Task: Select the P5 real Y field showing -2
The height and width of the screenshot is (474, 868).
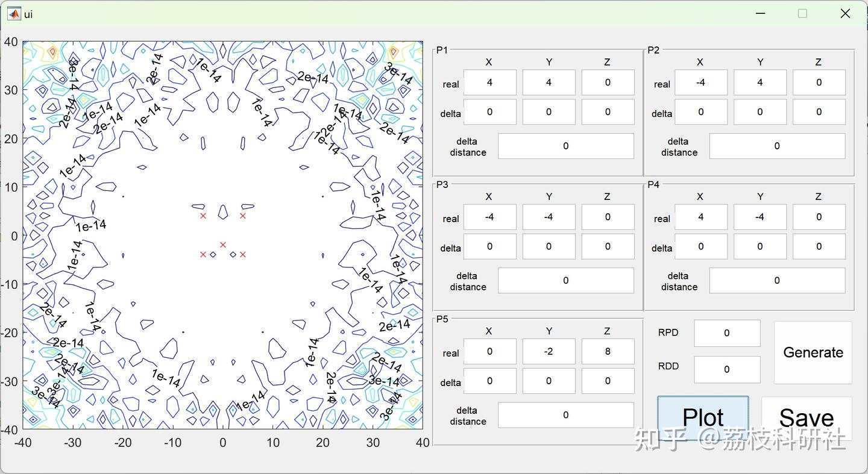Action: (549, 351)
